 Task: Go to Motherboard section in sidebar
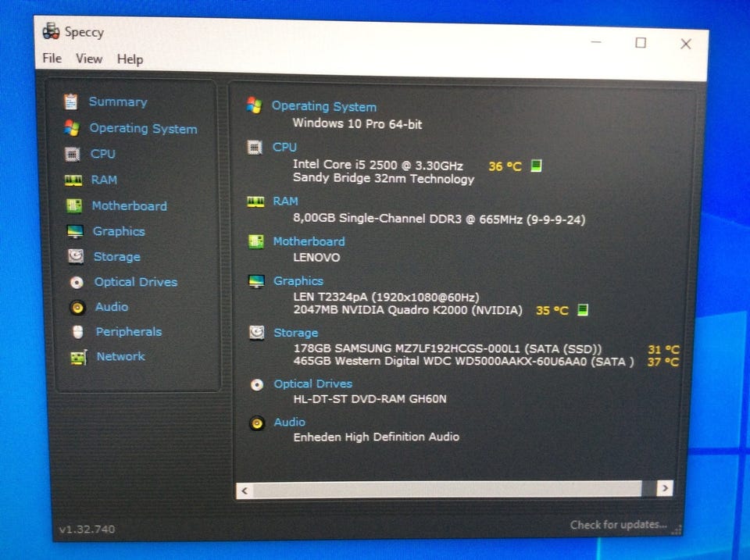130,205
